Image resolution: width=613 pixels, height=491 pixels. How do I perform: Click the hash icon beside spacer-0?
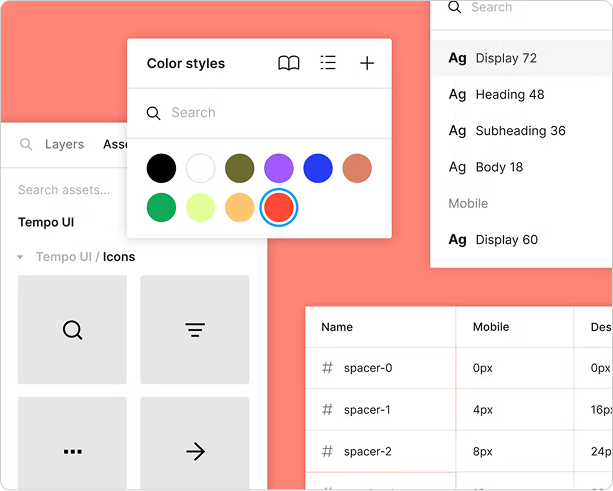[x=327, y=368]
